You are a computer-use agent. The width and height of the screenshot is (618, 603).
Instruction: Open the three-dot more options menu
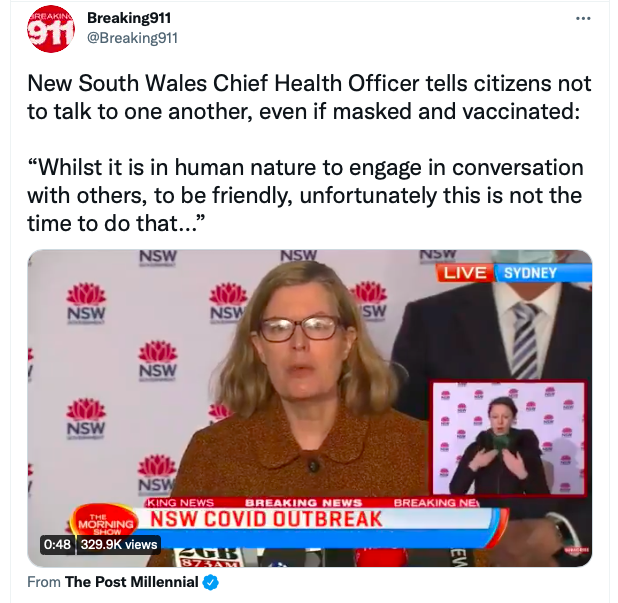(583, 18)
